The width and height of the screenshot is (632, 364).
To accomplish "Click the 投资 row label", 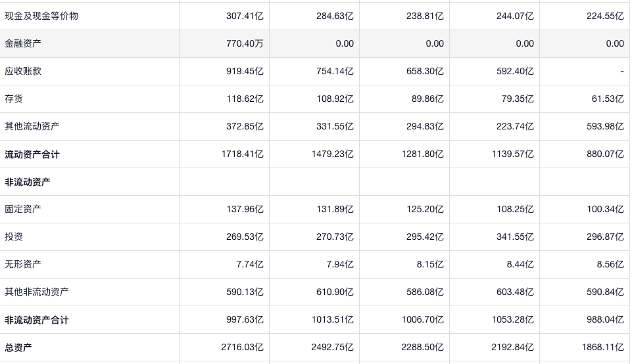I will (14, 237).
